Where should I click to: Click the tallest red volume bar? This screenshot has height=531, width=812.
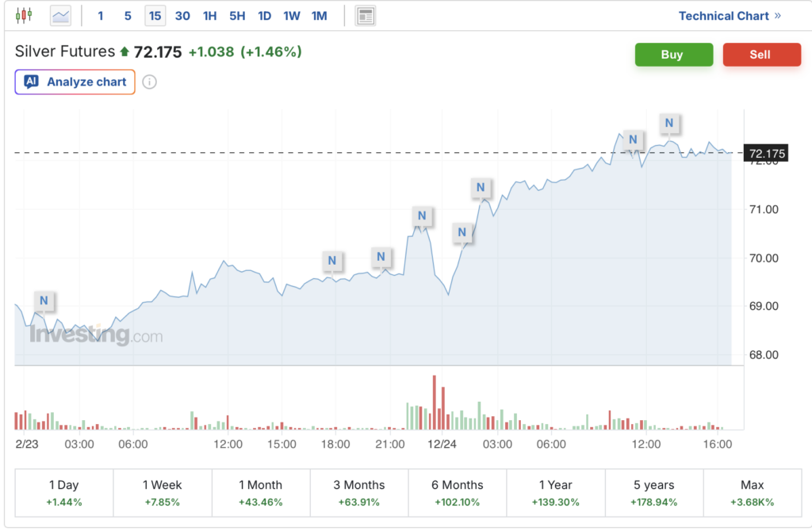click(x=435, y=402)
